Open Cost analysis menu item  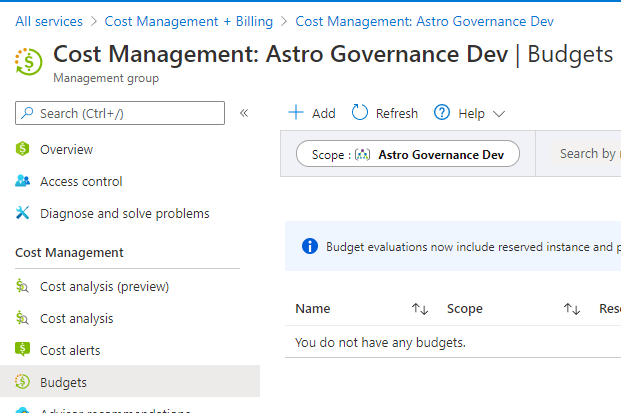tap(76, 319)
